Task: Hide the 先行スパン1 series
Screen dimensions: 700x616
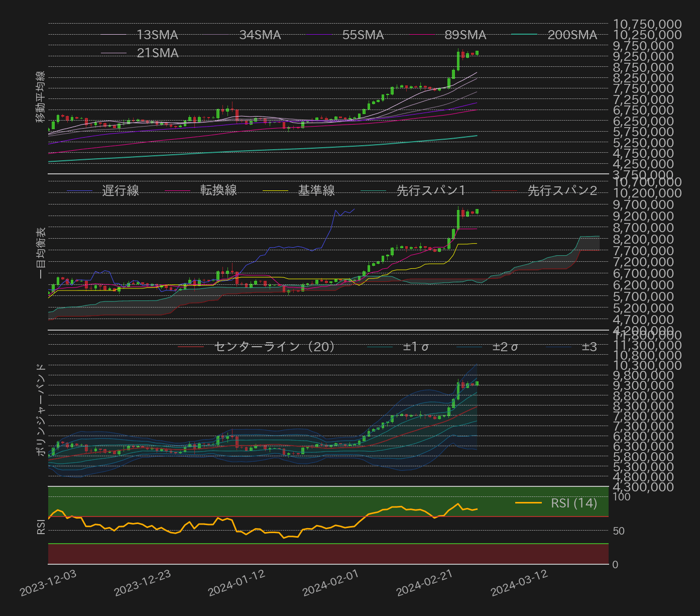Action: click(x=431, y=190)
